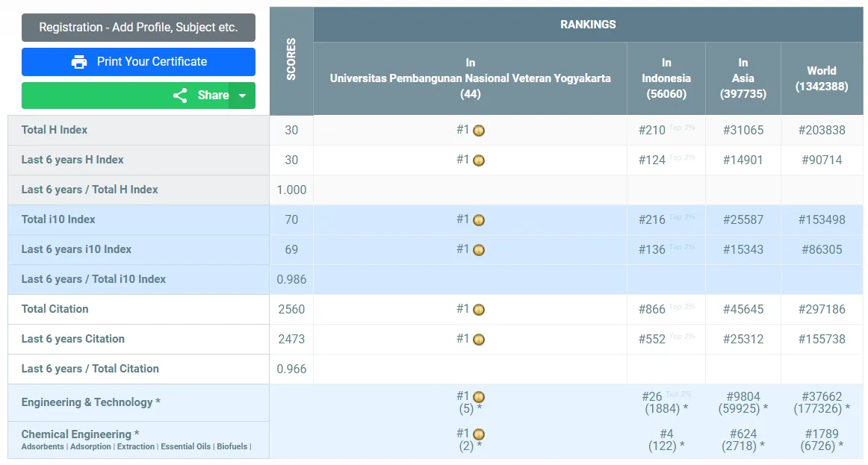Click the gold medal in Total H Index row
868x465 pixels.
(479, 131)
